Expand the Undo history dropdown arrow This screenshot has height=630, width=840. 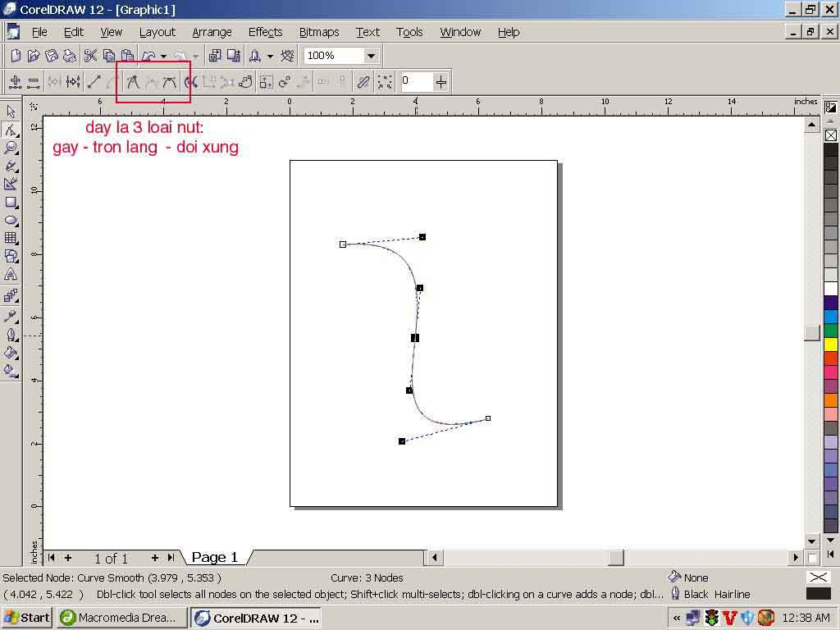(163, 56)
